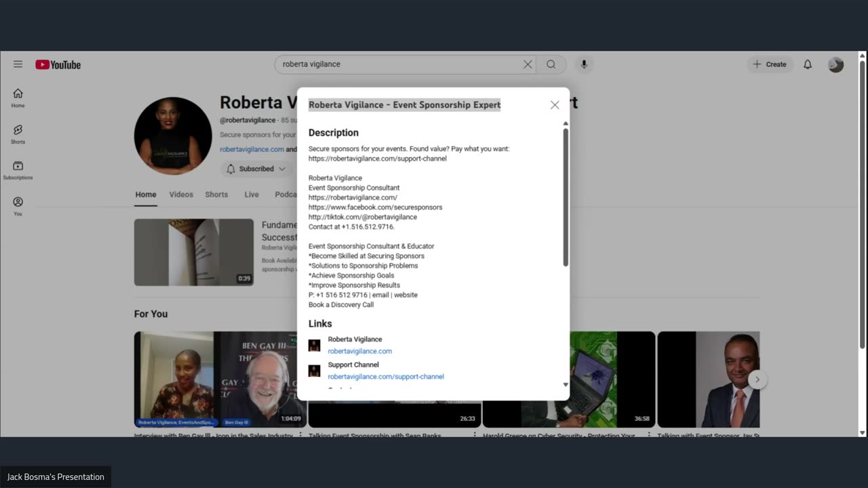Open the robertavigilance.com/support-channel link
Screen dimensions: 868x488
[386, 377]
